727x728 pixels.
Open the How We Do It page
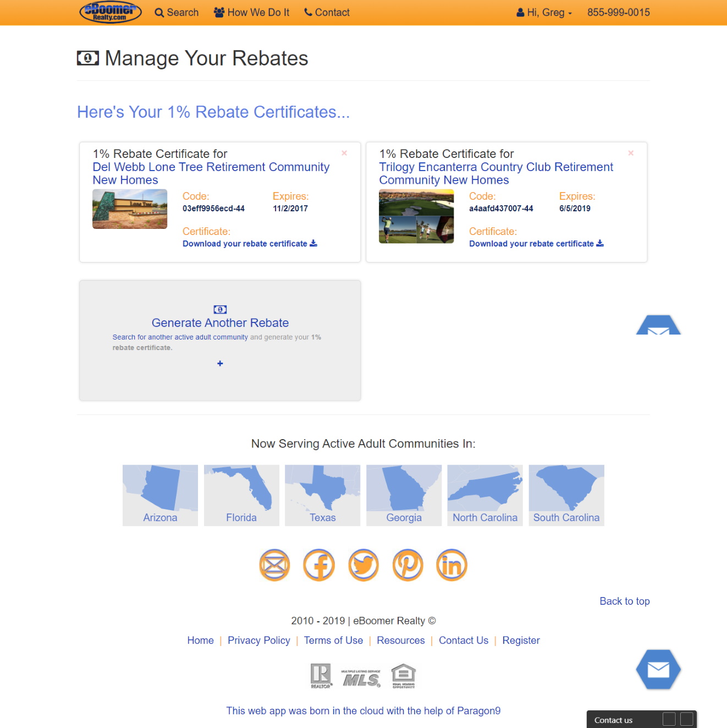coord(251,12)
